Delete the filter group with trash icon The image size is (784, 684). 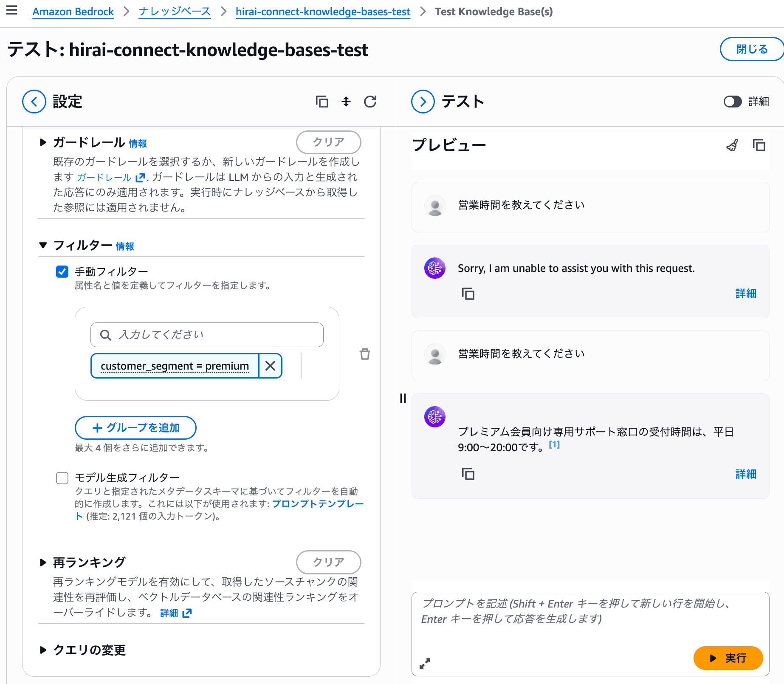365,354
